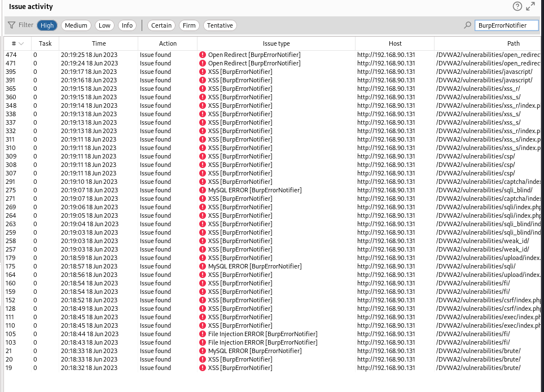Select XSS issue in row 348

tap(240, 105)
